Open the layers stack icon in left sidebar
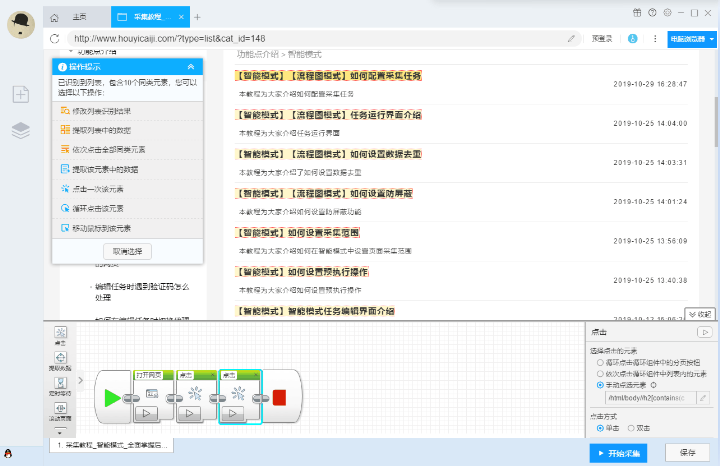This screenshot has width=720, height=466. (21, 130)
